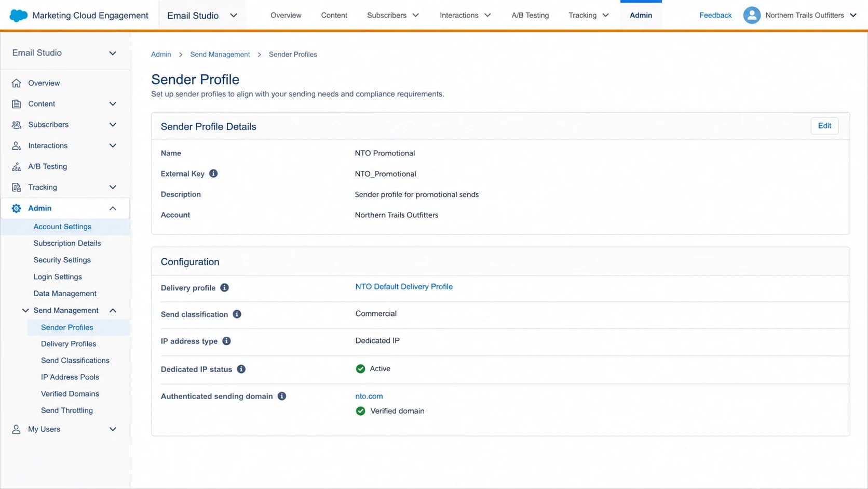The width and height of the screenshot is (868, 489).
Task: Expand the sidebar Email Studio selector
Action: pyautogui.click(x=113, y=53)
